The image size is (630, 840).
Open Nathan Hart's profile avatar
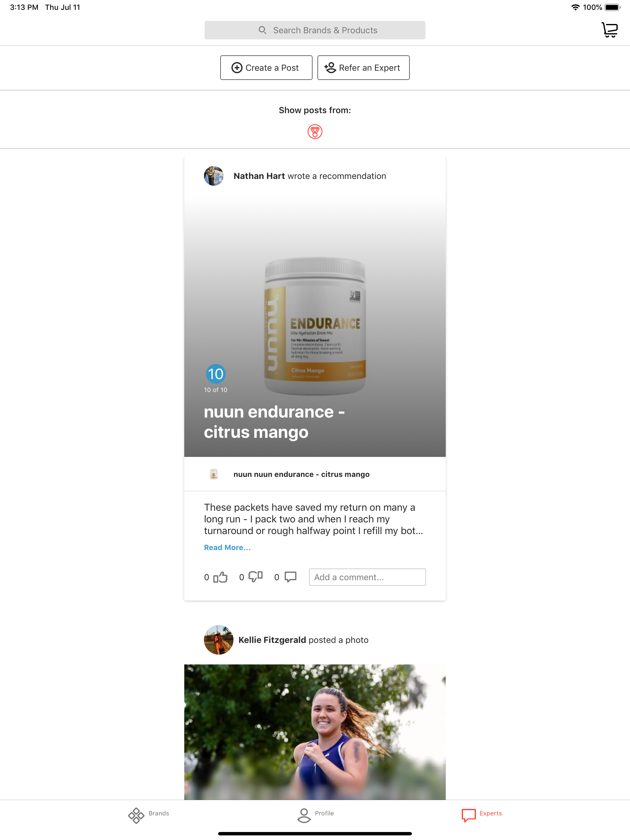click(214, 176)
